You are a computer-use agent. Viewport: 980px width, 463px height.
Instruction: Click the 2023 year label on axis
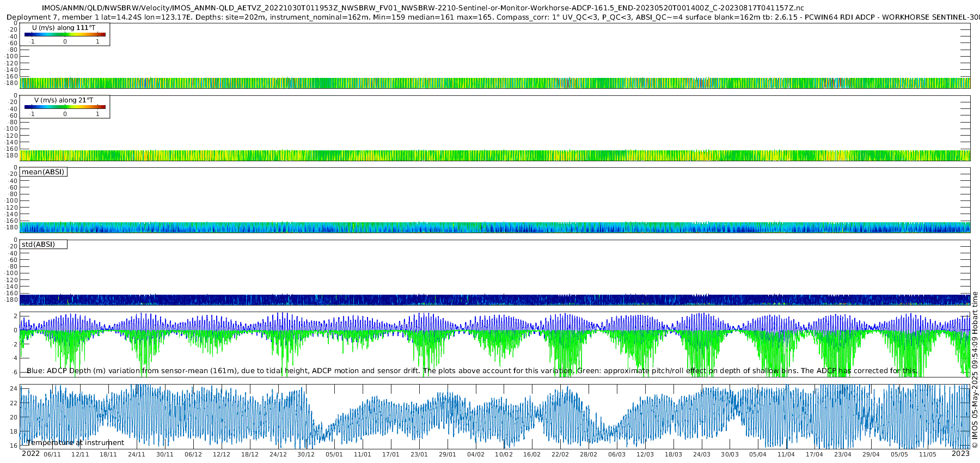[960, 454]
